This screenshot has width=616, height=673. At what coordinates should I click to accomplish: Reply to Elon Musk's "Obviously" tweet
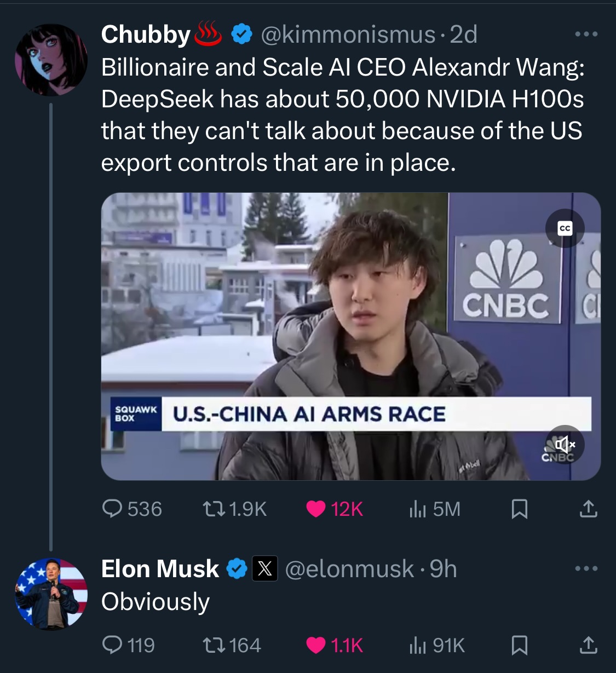point(113,645)
